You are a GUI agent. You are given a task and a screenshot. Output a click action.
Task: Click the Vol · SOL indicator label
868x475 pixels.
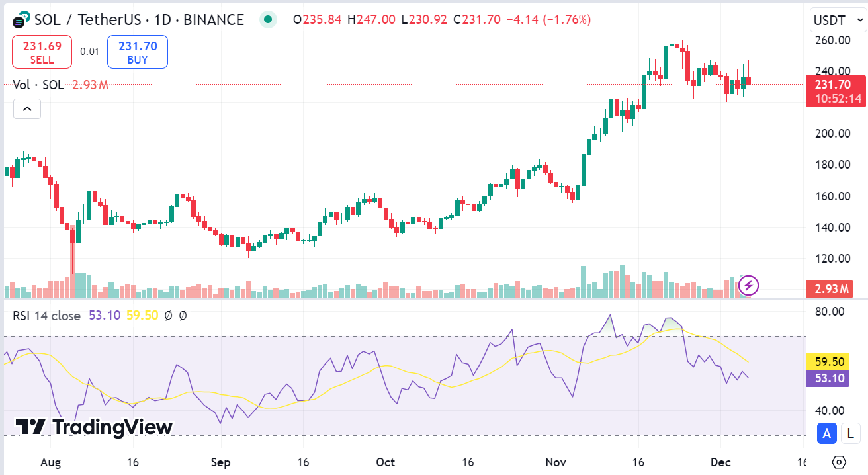38,85
